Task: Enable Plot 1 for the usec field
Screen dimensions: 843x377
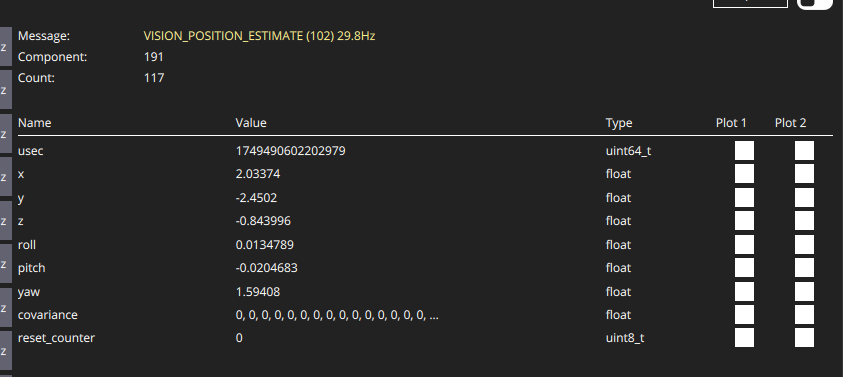Action: 744,151
